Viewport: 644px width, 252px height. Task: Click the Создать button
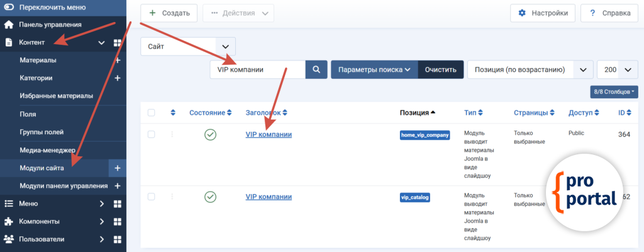tap(169, 13)
